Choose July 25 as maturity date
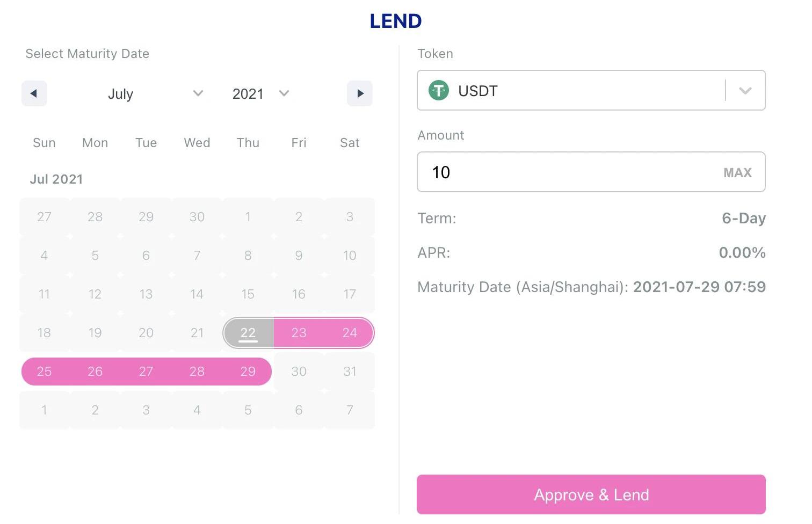 pos(44,372)
